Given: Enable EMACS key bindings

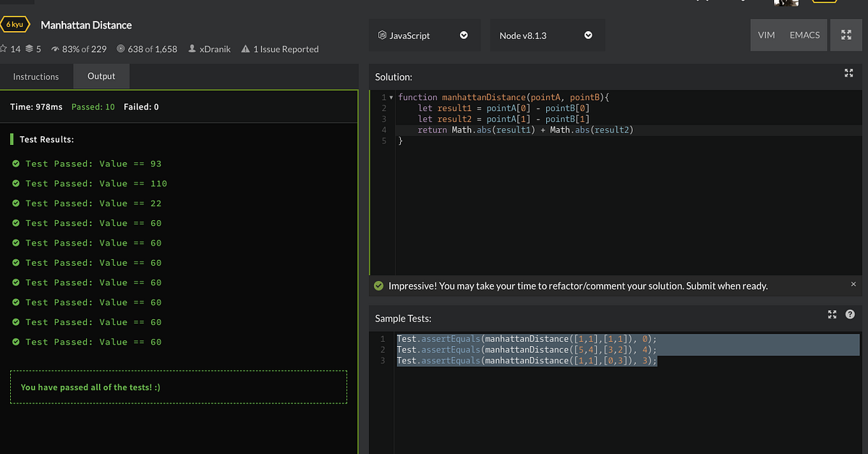Looking at the screenshot, I should tap(804, 35).
